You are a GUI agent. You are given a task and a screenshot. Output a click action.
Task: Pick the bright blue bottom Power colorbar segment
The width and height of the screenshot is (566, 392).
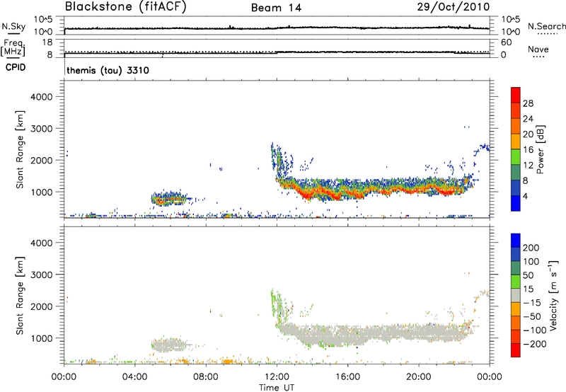(516, 203)
